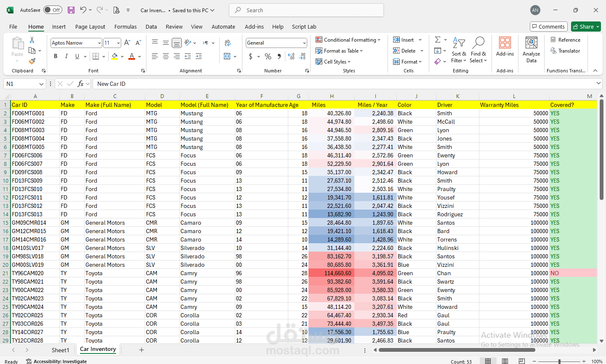Switch to the Data ribbon tab
606x364 pixels.
click(151, 27)
